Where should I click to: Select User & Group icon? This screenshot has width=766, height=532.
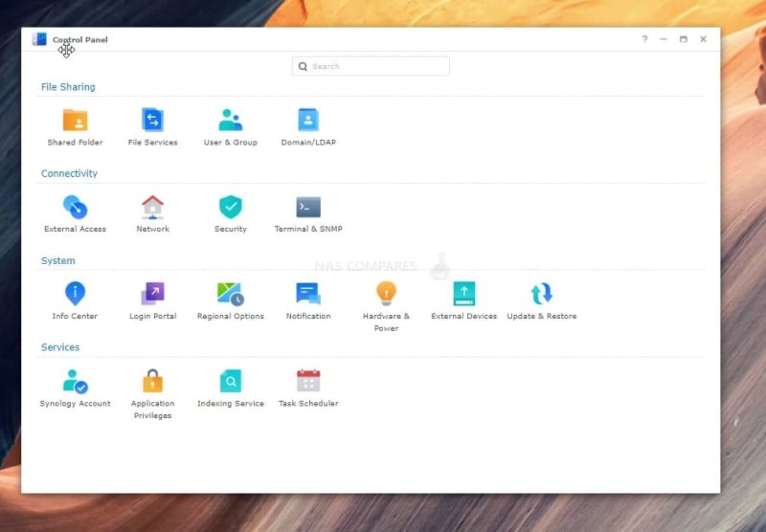[x=231, y=121]
